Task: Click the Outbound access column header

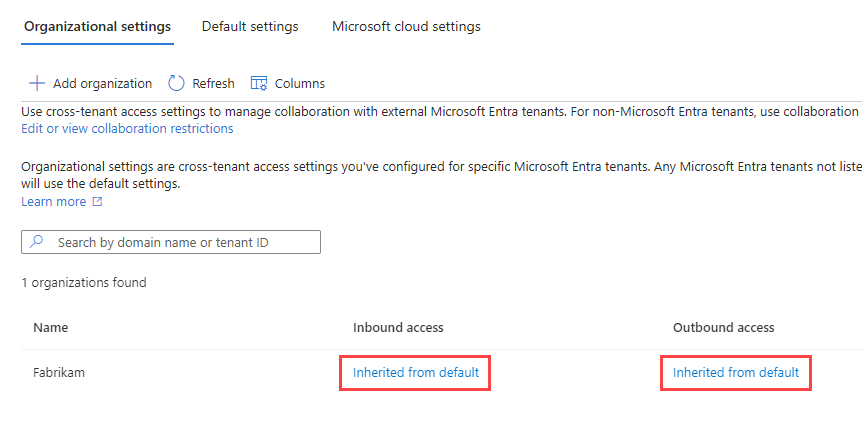Action: 723,328
